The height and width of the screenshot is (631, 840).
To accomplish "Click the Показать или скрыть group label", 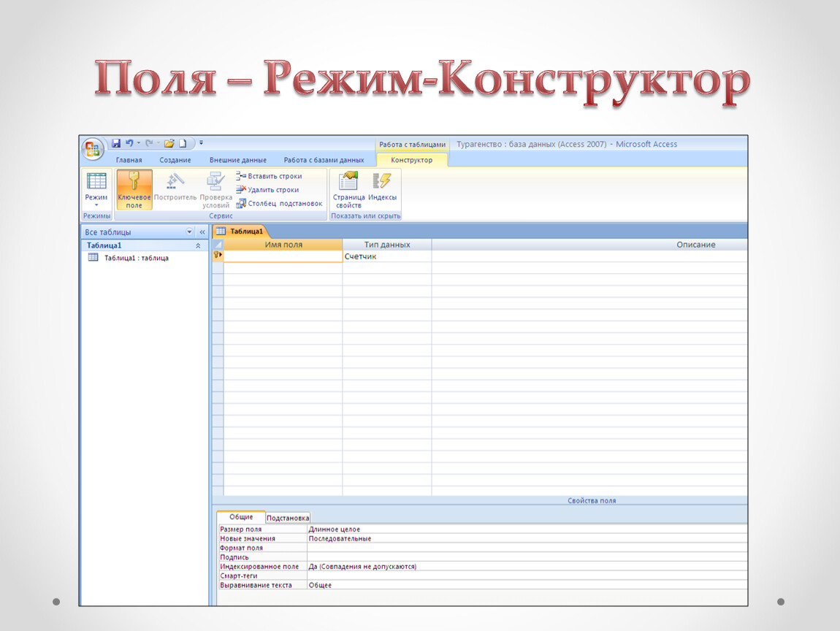I will (x=365, y=216).
